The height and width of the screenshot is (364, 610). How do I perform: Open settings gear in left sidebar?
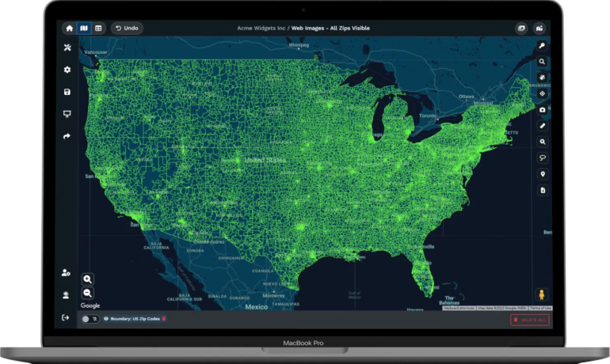coord(67,70)
